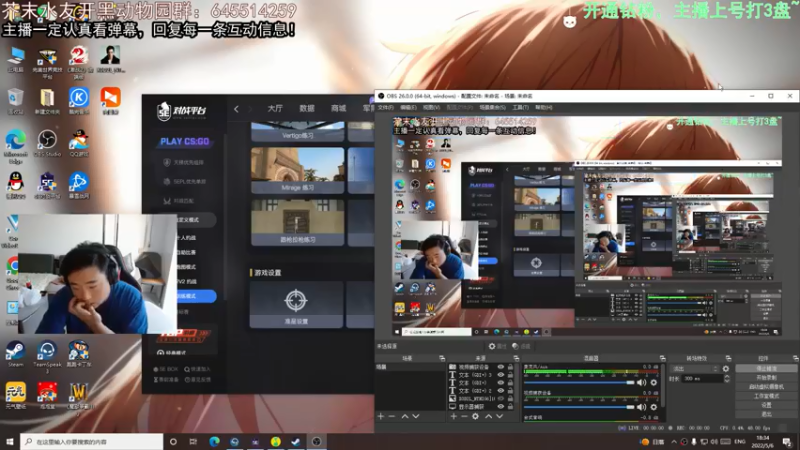Select the Vertigo练习 map card
Image resolution: width=800 pixels, height=450 pixels.
point(297,131)
